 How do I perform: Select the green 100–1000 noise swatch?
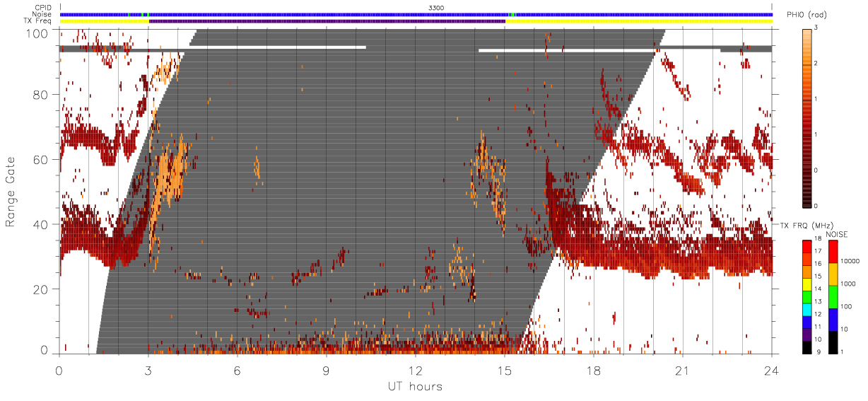pyautogui.click(x=833, y=296)
